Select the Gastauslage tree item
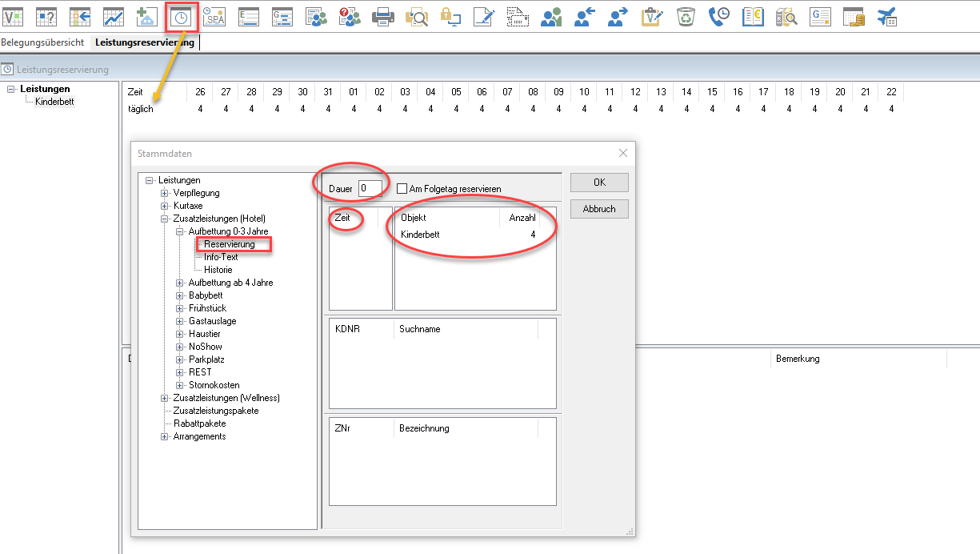The height and width of the screenshot is (554, 980). point(212,321)
